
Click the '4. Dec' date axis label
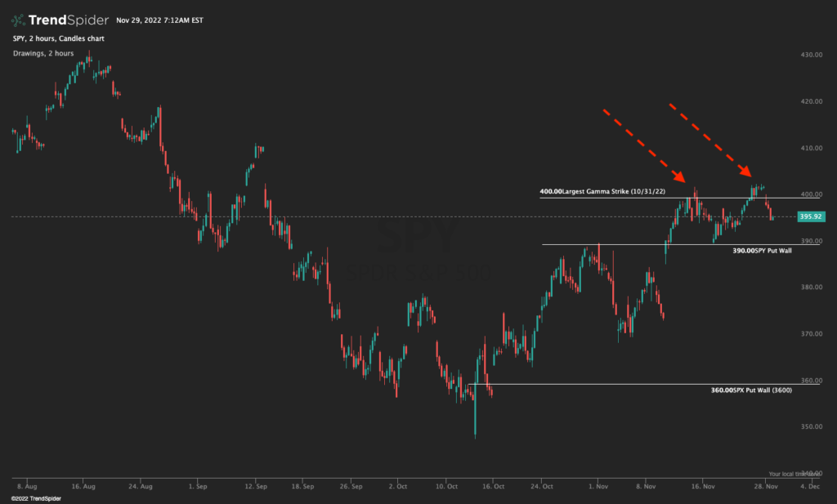point(811,485)
